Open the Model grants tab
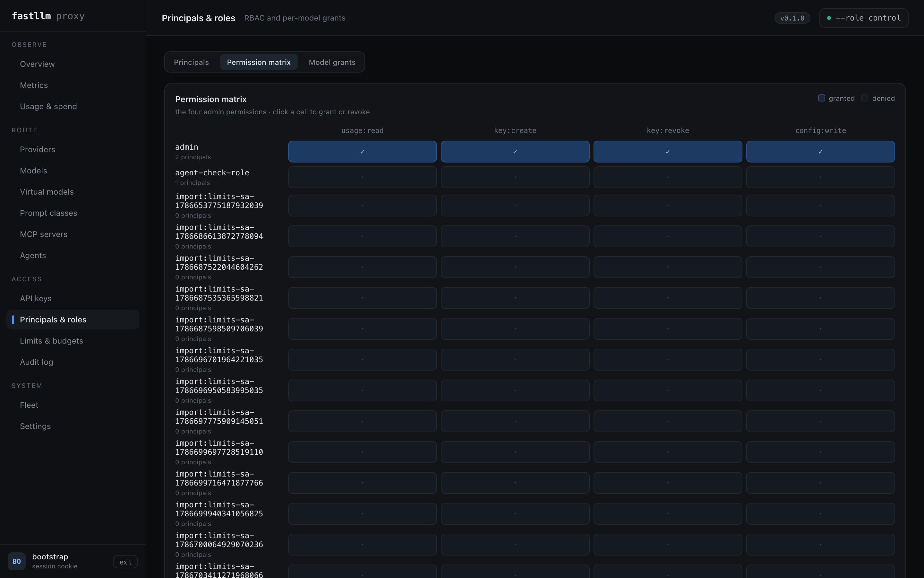Screen dimensions: 924x578 click(332, 62)
